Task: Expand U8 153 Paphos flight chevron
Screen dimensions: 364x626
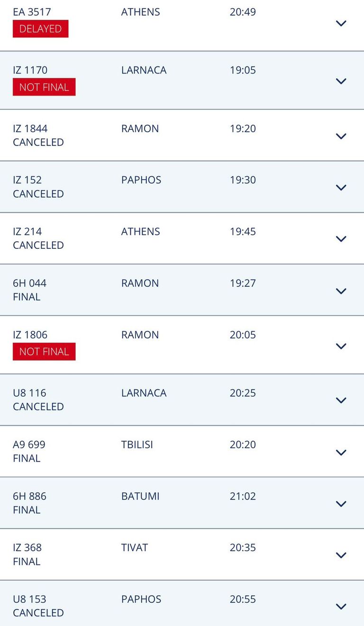Action: click(x=341, y=607)
